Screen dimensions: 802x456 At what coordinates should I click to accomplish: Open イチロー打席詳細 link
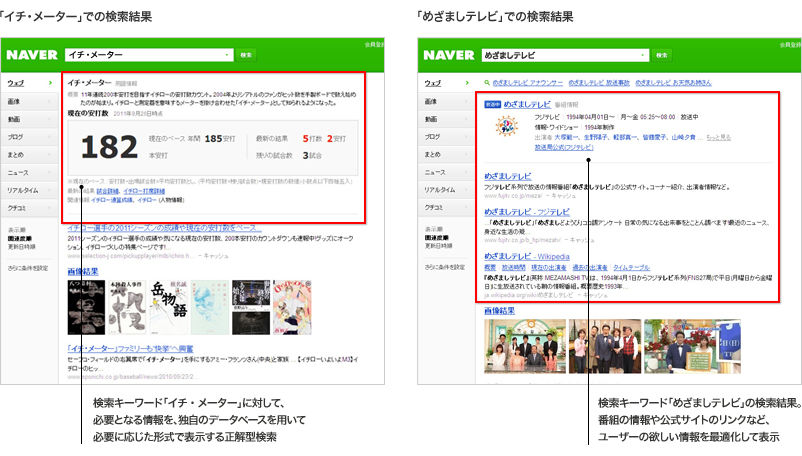click(144, 191)
